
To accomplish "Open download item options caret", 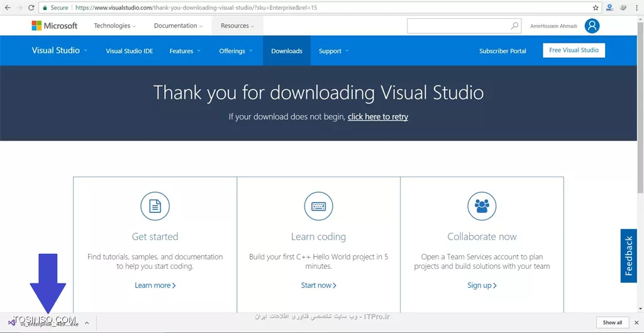I will [87, 323].
